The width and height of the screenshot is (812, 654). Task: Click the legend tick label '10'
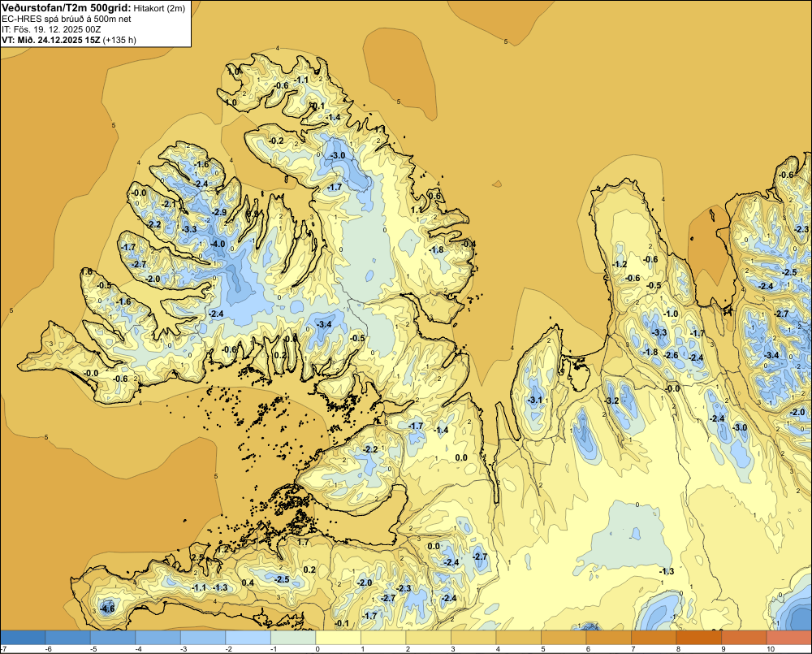click(771, 649)
